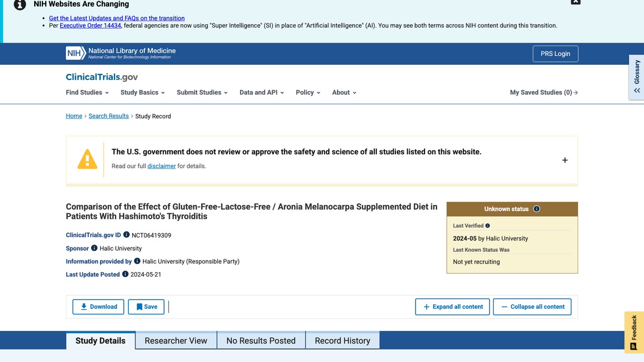The height and width of the screenshot is (362, 644).
Task: Expand the Data and API menu
Action: 262,93
